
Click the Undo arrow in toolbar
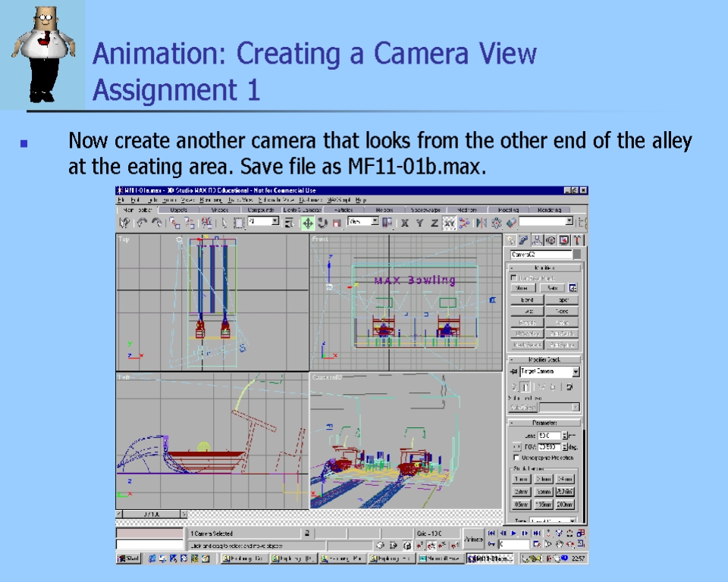point(141,223)
